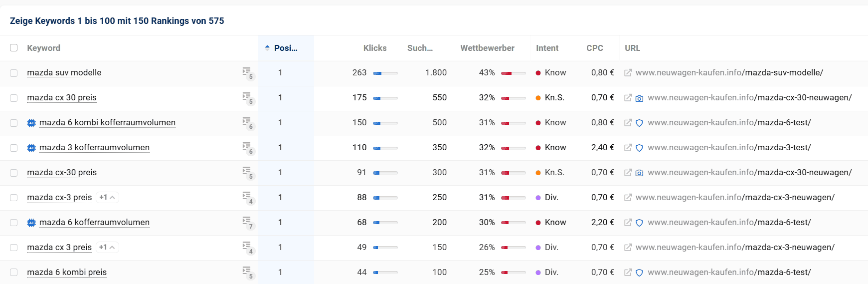Viewport: 868px width, 284px height.
Task: Sort table by Keyword column header
Action: click(43, 48)
